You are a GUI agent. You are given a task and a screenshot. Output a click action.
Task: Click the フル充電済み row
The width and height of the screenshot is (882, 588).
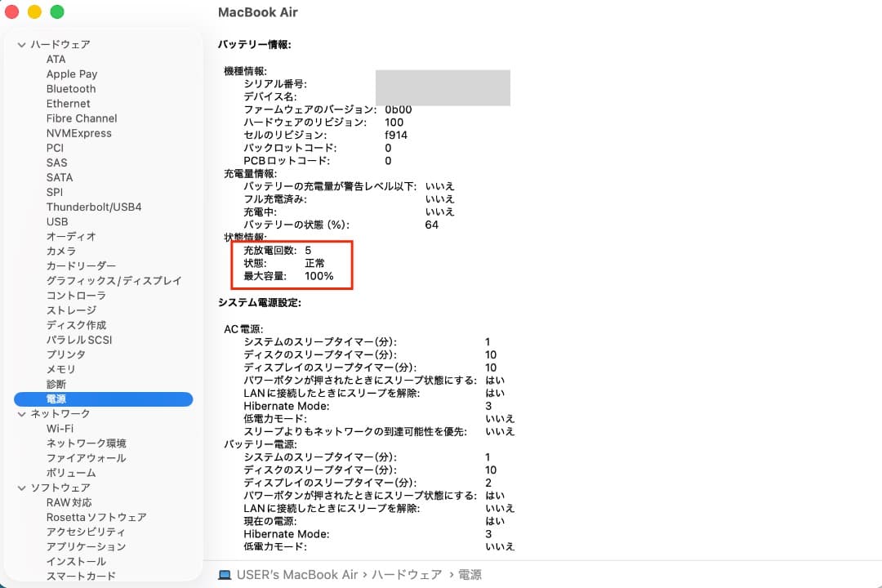(x=349, y=199)
